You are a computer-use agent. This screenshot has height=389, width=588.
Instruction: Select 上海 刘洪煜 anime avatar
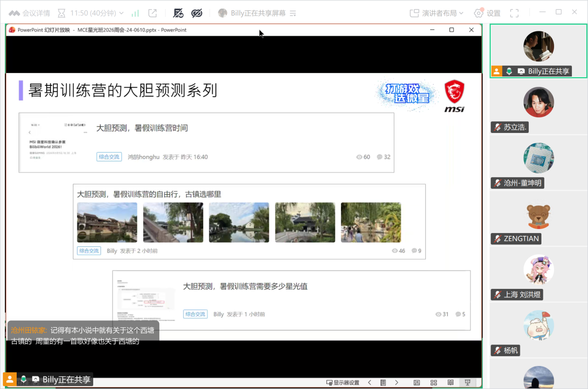click(x=538, y=269)
